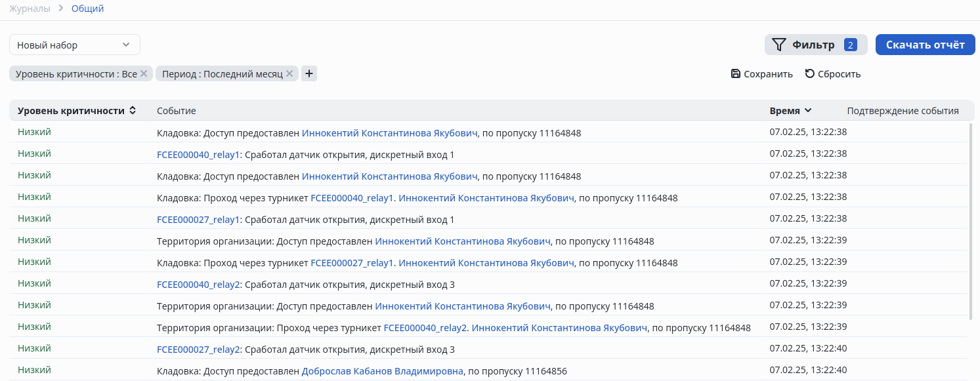This screenshot has width=980, height=381.
Task: Click the Событие column header
Action: pyautogui.click(x=176, y=111)
